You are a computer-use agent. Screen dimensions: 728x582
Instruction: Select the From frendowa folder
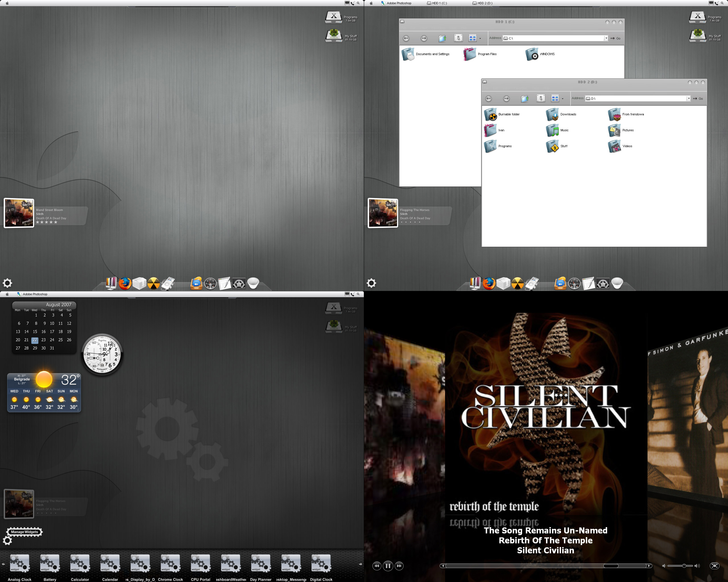click(626, 114)
